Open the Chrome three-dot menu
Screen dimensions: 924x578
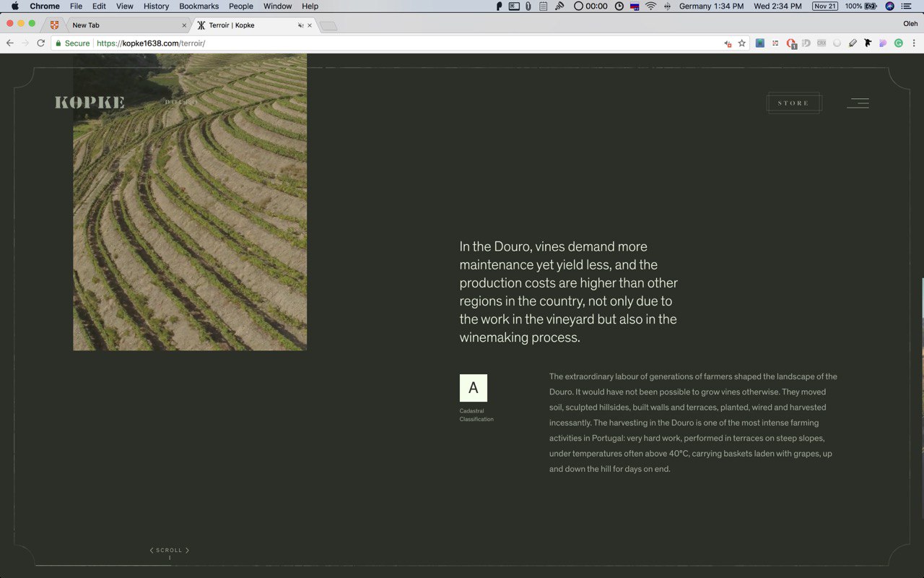coord(914,43)
